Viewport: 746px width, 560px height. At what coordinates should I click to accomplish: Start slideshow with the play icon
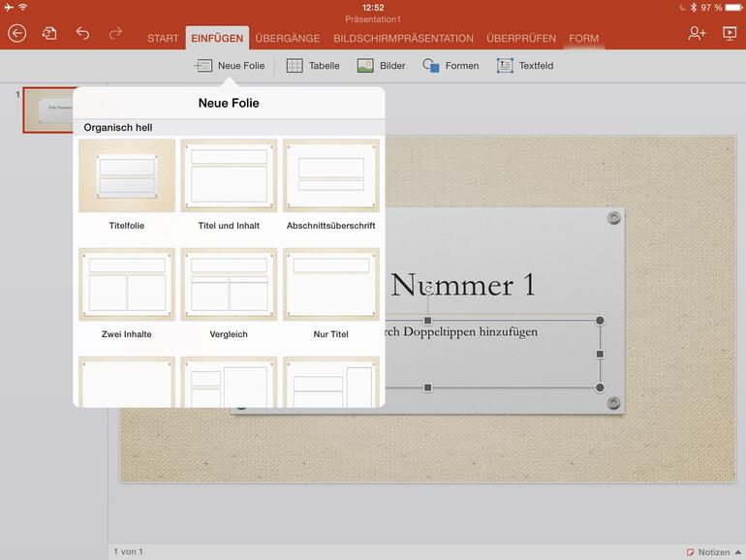[729, 34]
